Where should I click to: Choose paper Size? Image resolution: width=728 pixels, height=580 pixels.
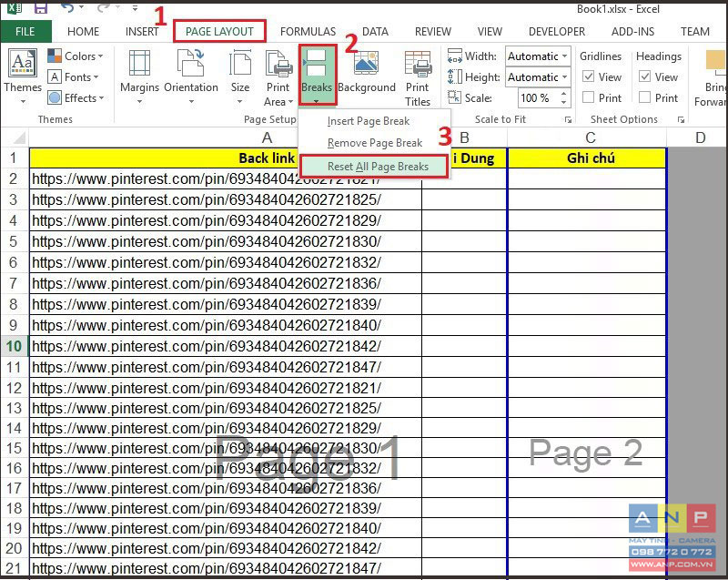(240, 76)
